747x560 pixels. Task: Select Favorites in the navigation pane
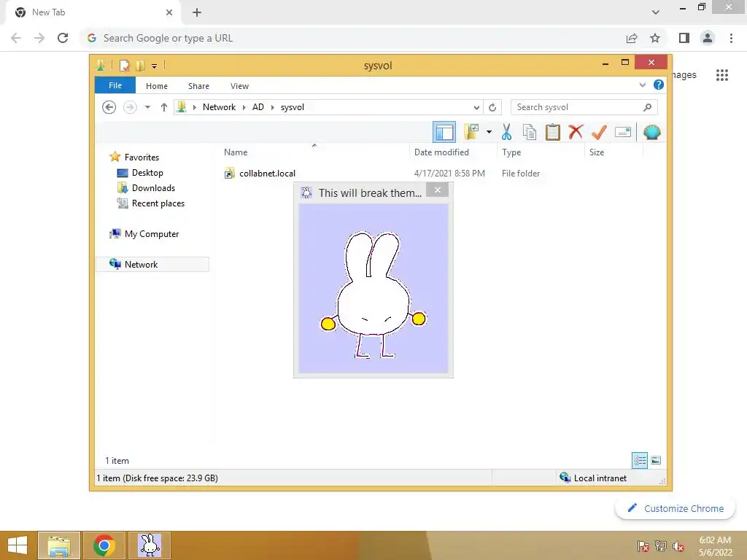point(142,157)
